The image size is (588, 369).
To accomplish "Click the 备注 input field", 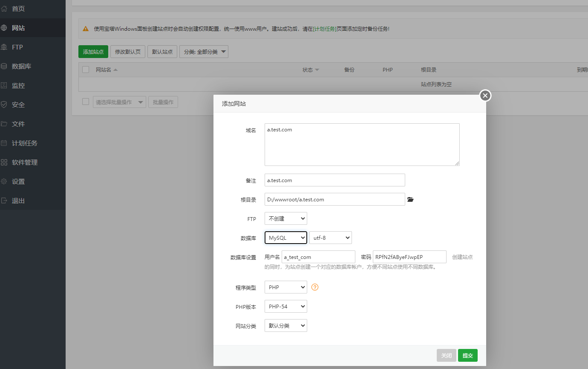I will (x=335, y=180).
